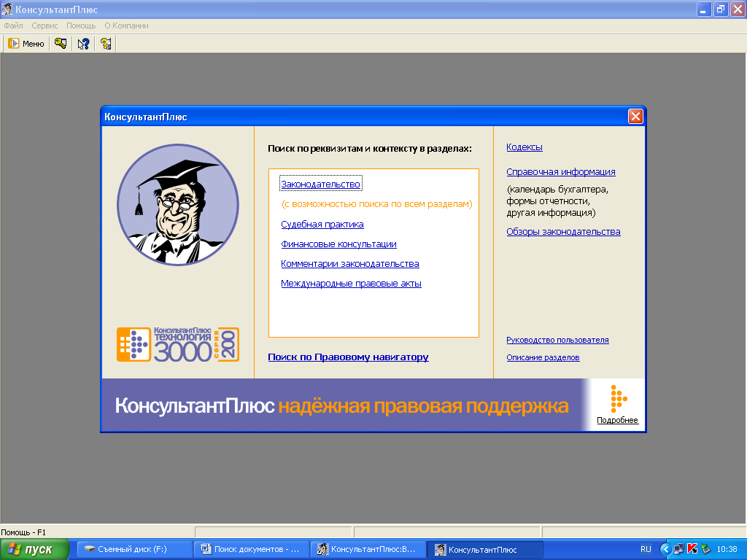Open Комментарии законодательства link
The image size is (747, 560).
[350, 264]
